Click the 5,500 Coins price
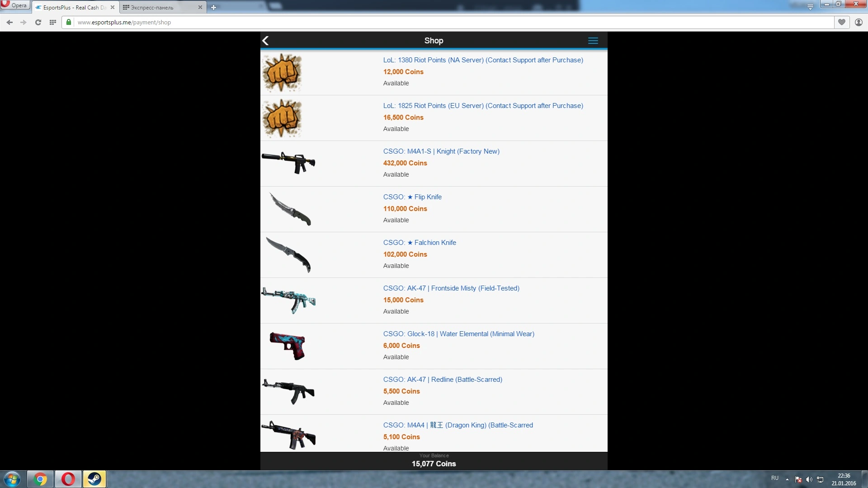 click(x=401, y=391)
